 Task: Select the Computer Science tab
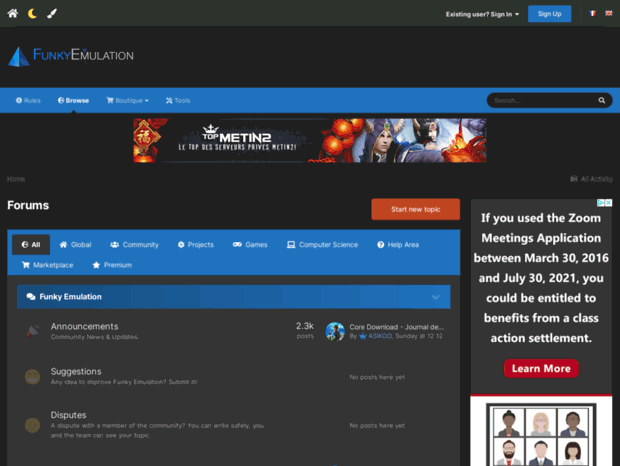(x=319, y=244)
